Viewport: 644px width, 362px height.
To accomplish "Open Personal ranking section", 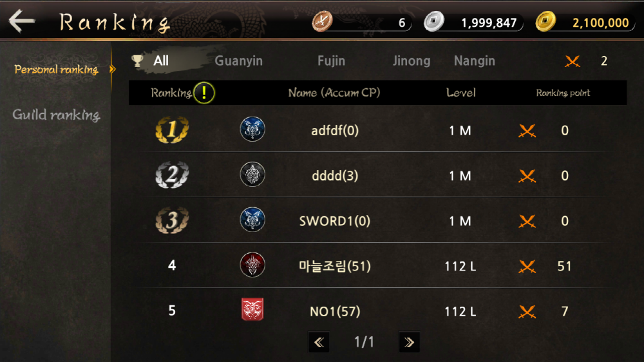I will (x=56, y=70).
